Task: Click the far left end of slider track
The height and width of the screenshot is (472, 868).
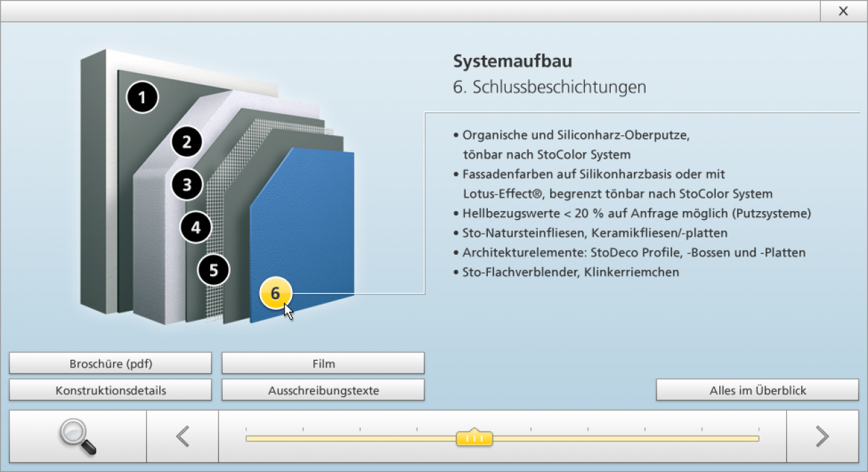Action: (x=248, y=438)
